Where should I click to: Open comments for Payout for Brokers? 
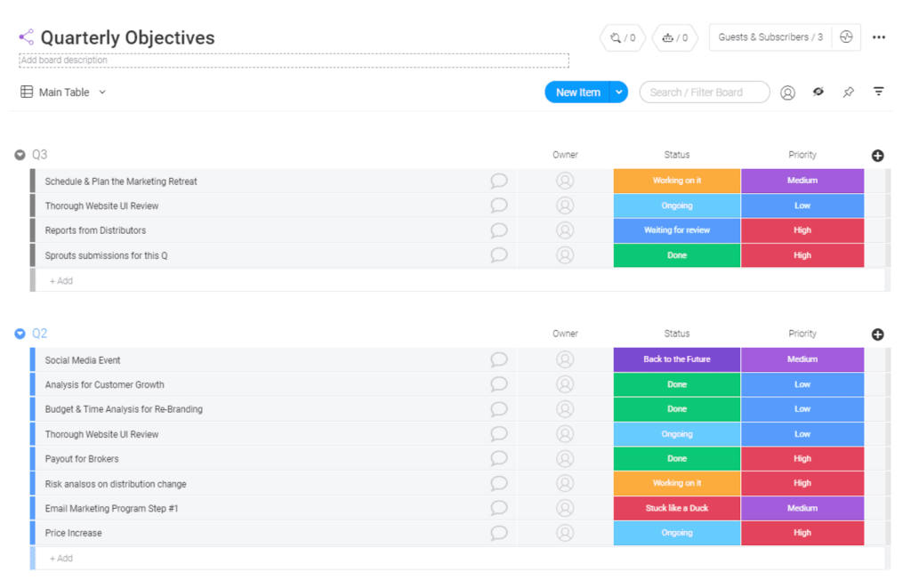pos(498,458)
